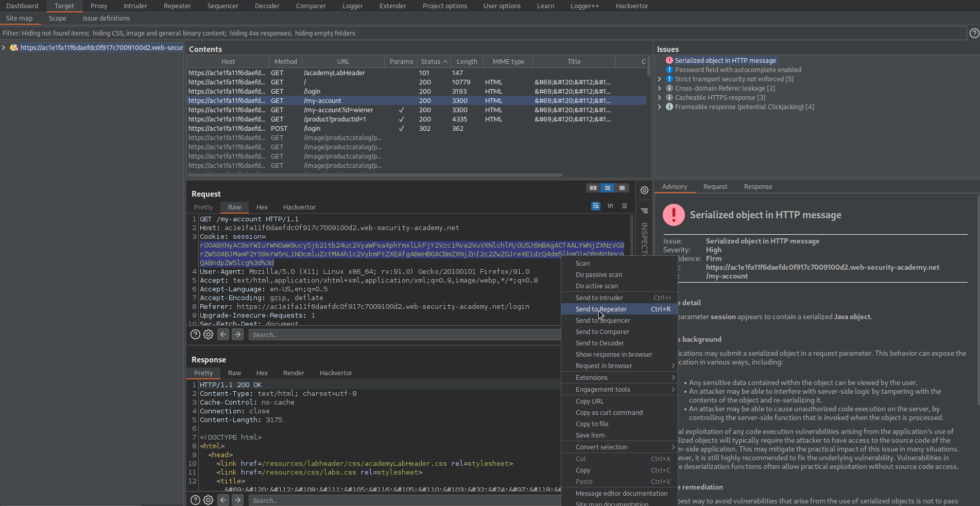Switch Response view to Render
This screenshot has height=506, width=980.
[294, 373]
